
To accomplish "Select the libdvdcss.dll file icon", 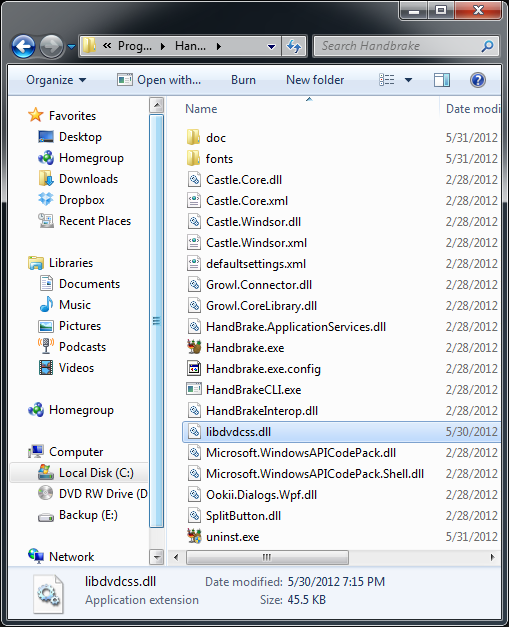I will pos(194,431).
